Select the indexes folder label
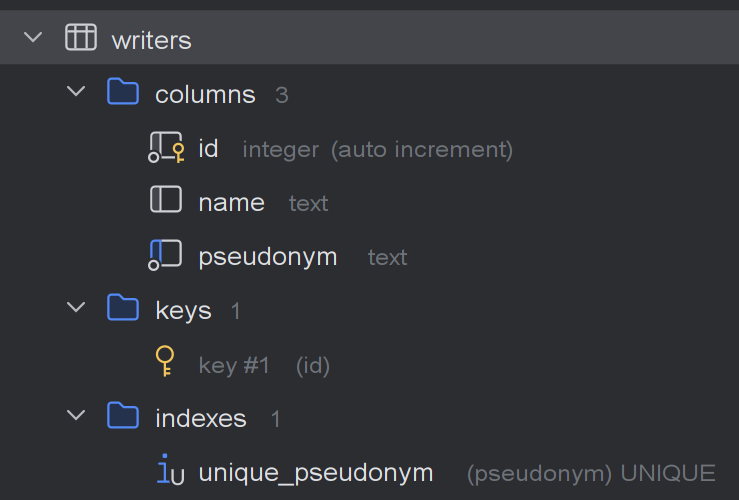This screenshot has width=739, height=500. 201,418
